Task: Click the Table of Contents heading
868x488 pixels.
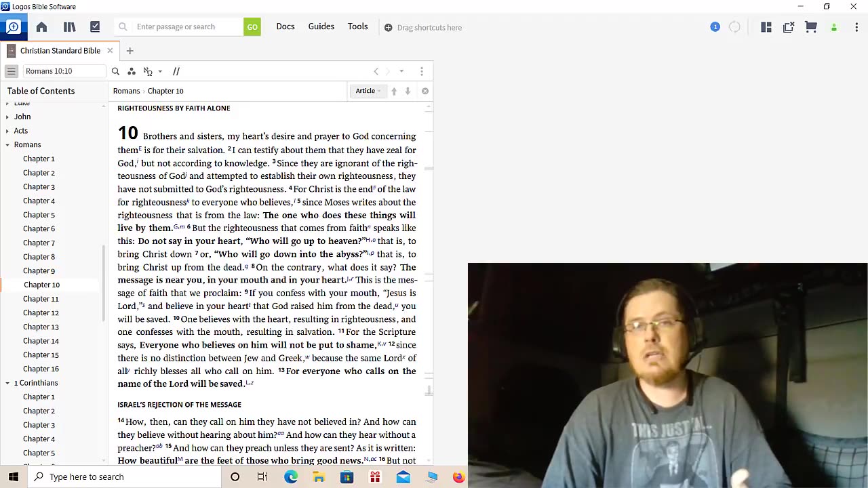Action: [x=41, y=91]
